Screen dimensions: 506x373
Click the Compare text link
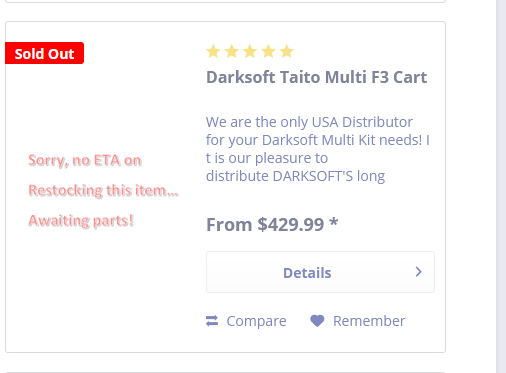click(256, 321)
